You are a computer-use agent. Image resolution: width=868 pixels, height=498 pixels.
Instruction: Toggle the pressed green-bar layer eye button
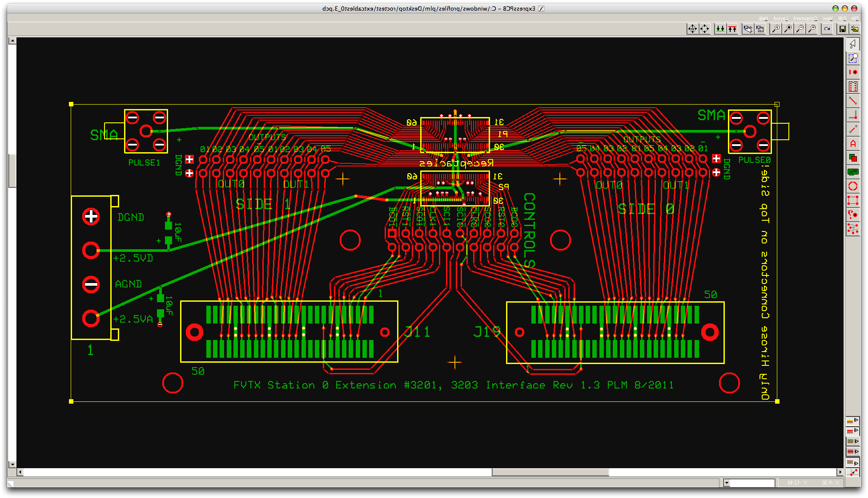pos(852,441)
